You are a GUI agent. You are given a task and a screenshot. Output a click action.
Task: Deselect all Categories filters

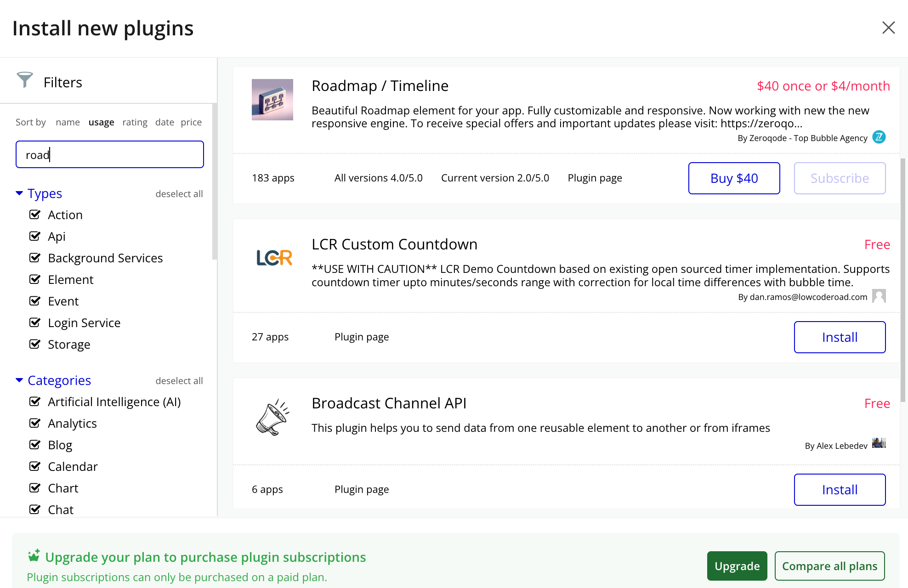tap(179, 381)
